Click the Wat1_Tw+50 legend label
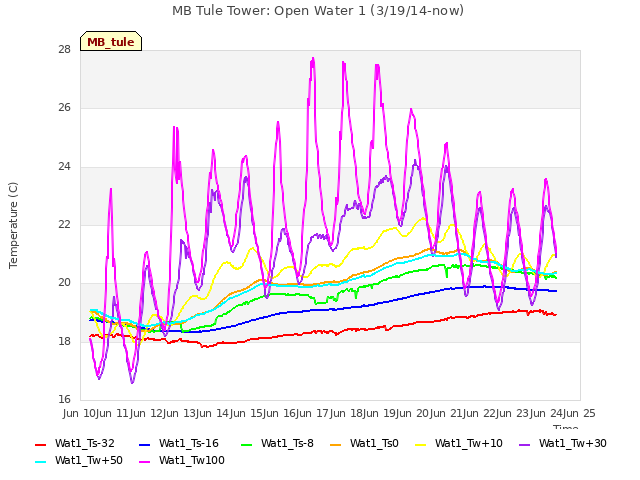This screenshot has height=480, width=640. (x=89, y=460)
